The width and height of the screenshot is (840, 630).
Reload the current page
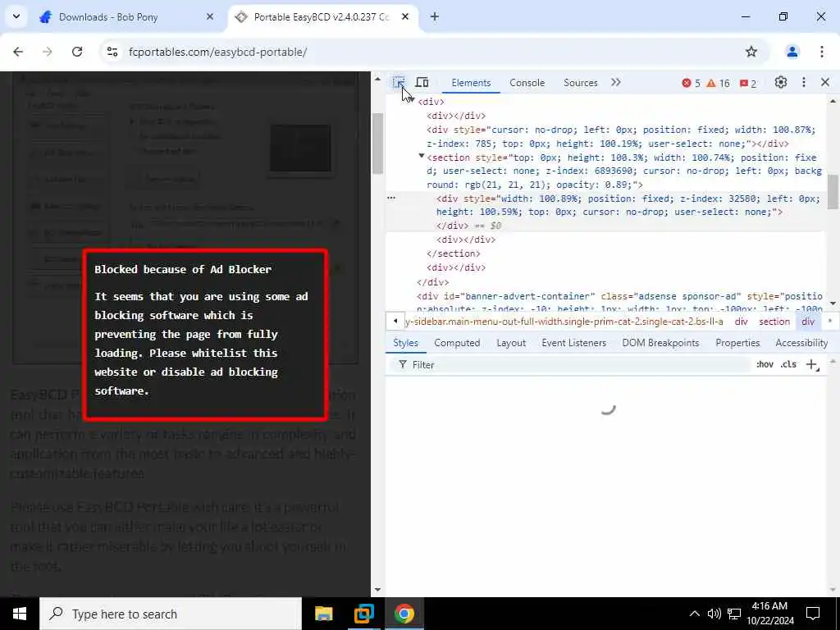(77, 52)
